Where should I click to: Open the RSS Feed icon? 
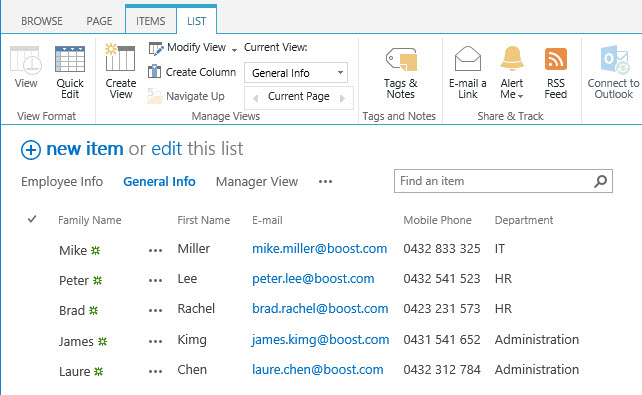tap(556, 59)
